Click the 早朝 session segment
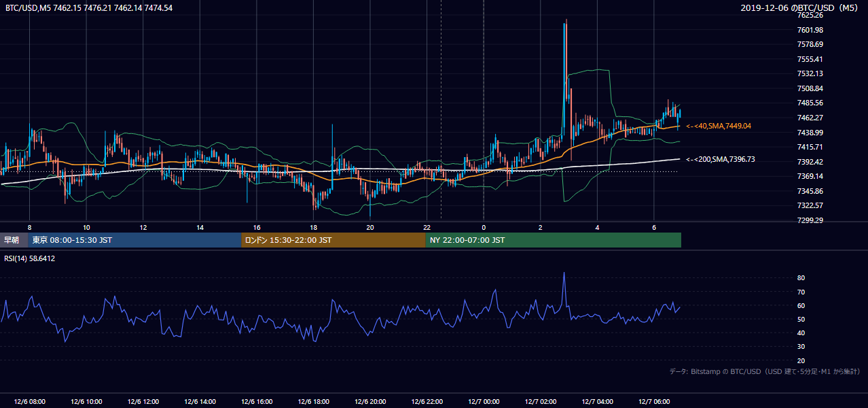Viewport: 868px width, 408px height. coord(14,240)
